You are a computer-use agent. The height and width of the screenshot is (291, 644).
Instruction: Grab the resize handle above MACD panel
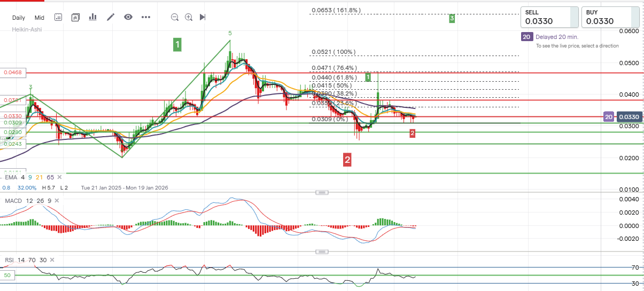(322, 192)
